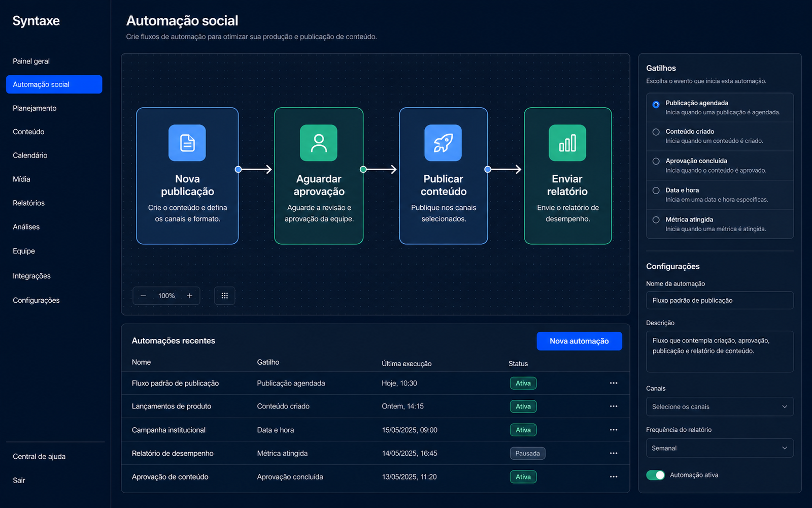Viewport: 812px width, 508px height.
Task: Click Ativa status of Lançamentos de produto
Action: (x=523, y=406)
